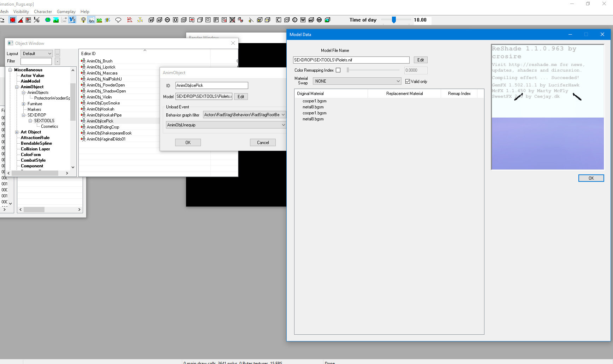Select AnimObjHookahPipe in the editor list
This screenshot has height=364, width=613.
tap(104, 115)
